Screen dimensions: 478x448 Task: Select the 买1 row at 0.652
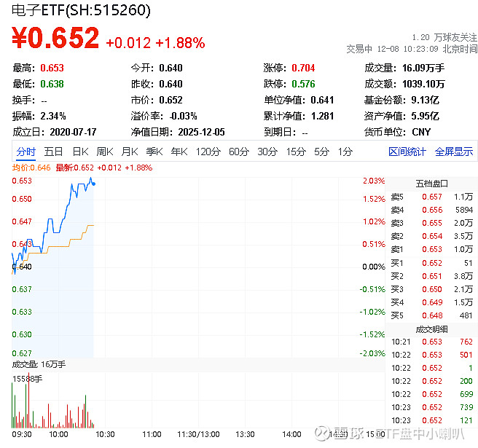[x=431, y=263]
